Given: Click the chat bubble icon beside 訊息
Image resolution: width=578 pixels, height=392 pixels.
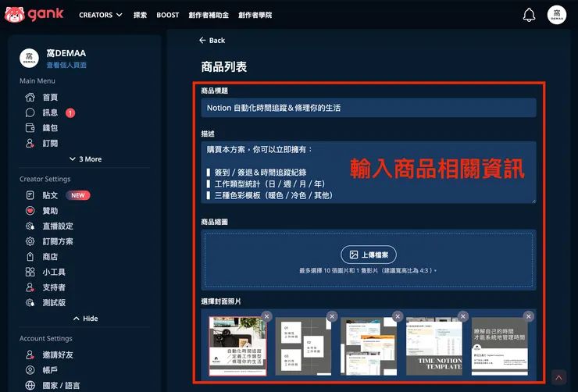Looking at the screenshot, I should click(x=30, y=112).
